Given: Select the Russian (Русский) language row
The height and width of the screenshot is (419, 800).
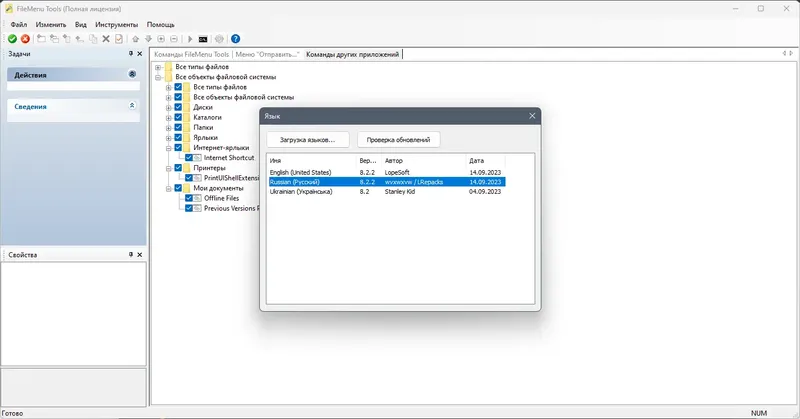Looking at the screenshot, I should pos(387,182).
